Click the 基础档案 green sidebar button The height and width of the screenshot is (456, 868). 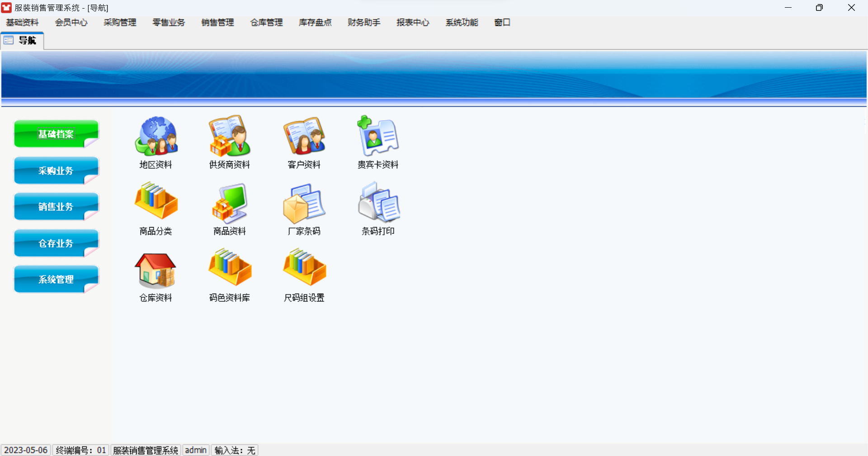point(56,134)
